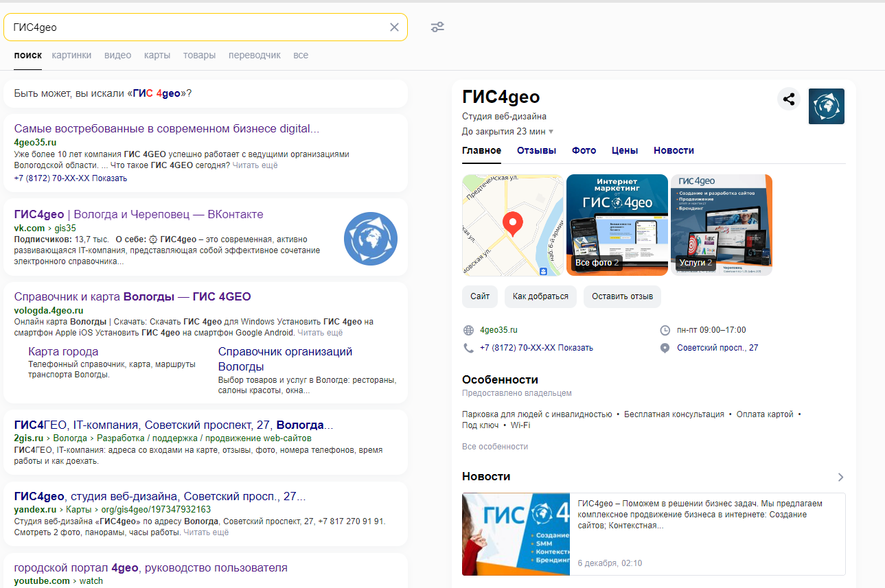This screenshot has height=588, width=885.
Task: Open search filter settings icon
Action: click(437, 27)
